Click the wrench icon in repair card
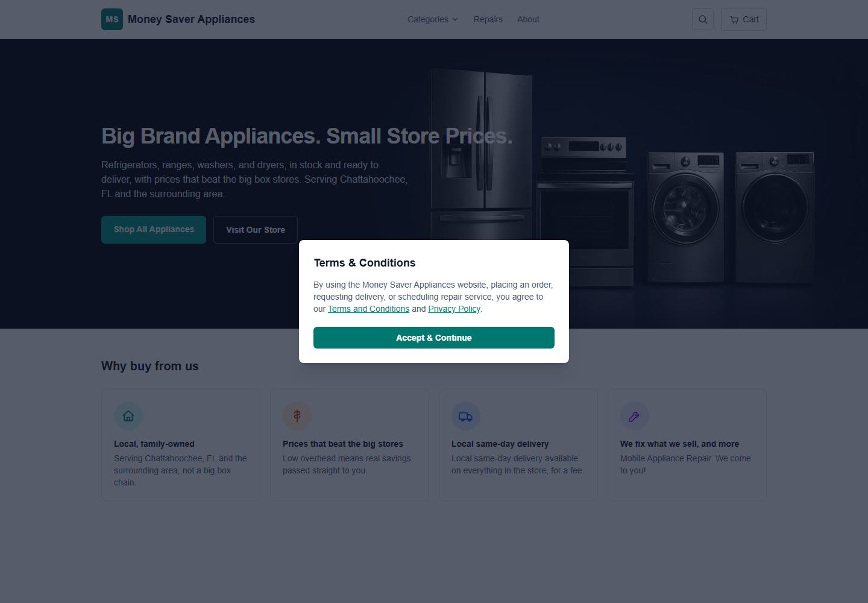The image size is (868, 603). (635, 416)
